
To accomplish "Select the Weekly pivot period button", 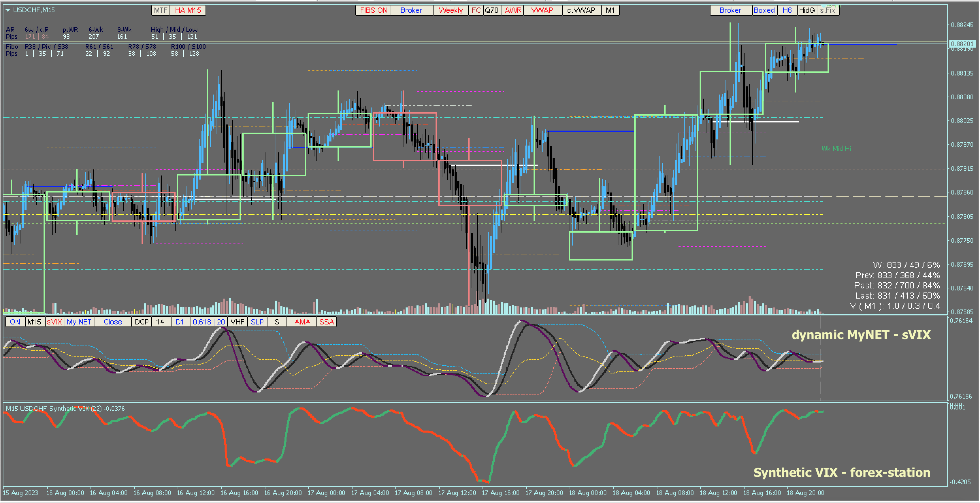I will [451, 10].
